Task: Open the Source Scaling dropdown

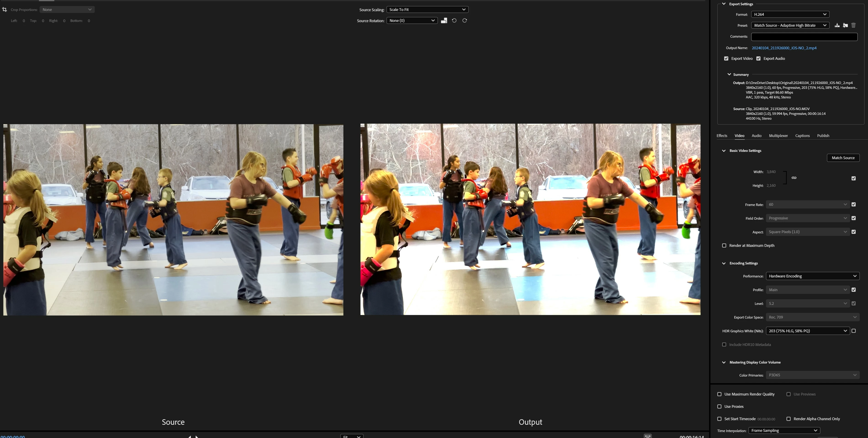Action: pos(427,10)
